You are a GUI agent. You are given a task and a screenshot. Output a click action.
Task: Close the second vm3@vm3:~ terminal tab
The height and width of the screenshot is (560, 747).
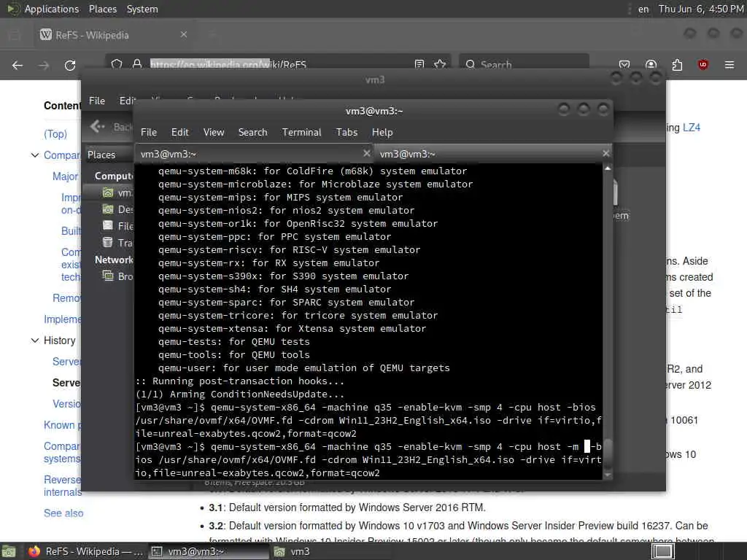(605, 153)
